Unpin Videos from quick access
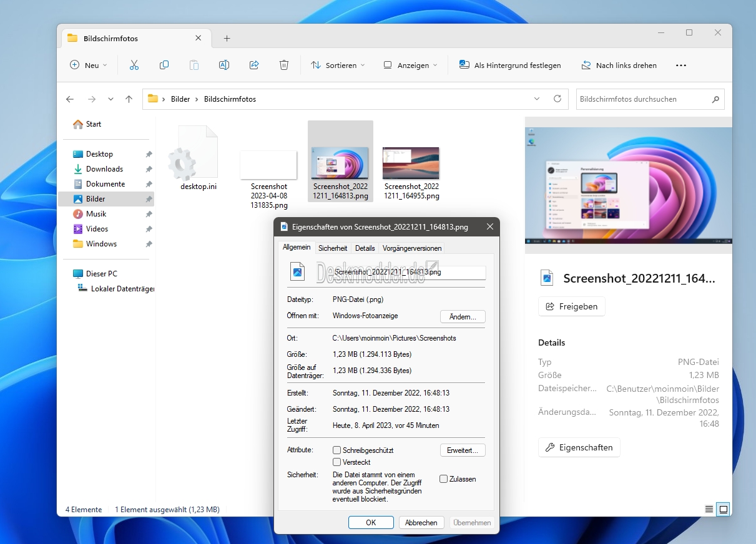This screenshot has height=544, width=756. click(149, 229)
